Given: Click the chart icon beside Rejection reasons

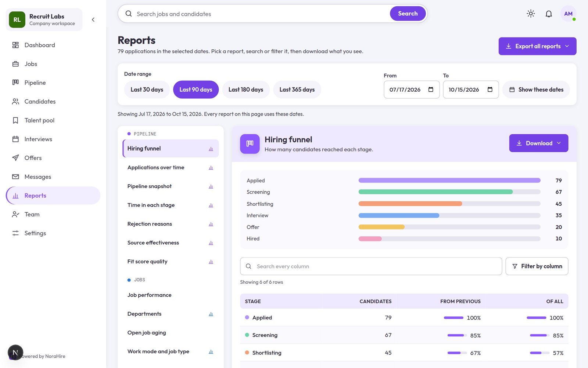Looking at the screenshot, I should pos(211,224).
